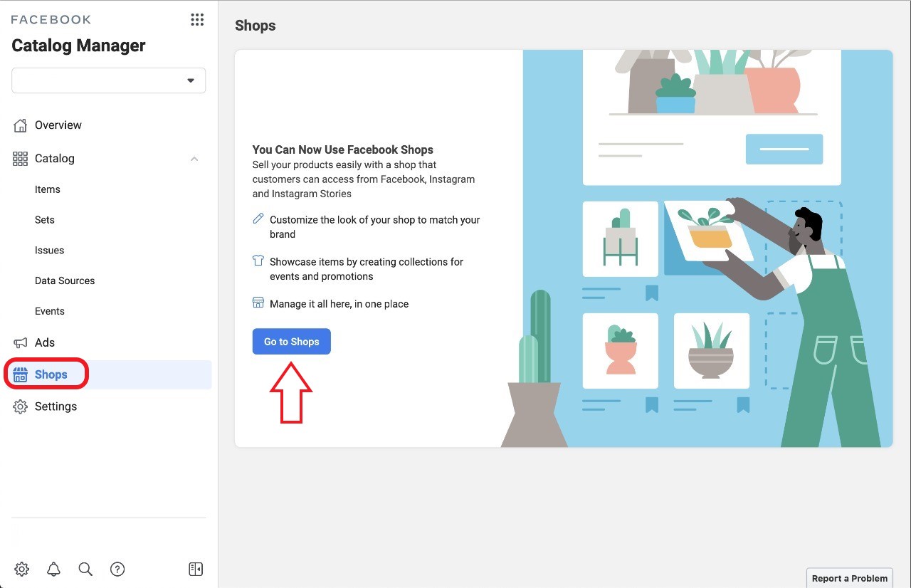Click the Go to Shops button

pos(292,342)
